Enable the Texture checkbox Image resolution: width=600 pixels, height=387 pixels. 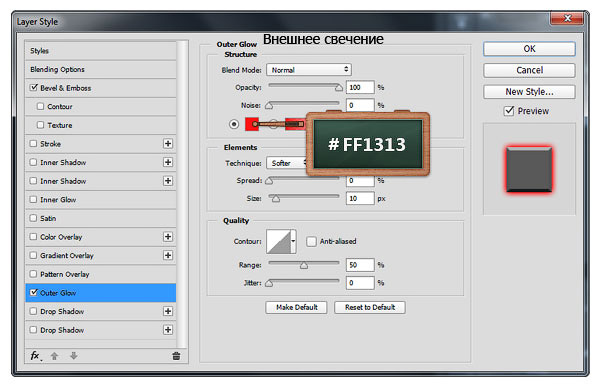(41, 125)
